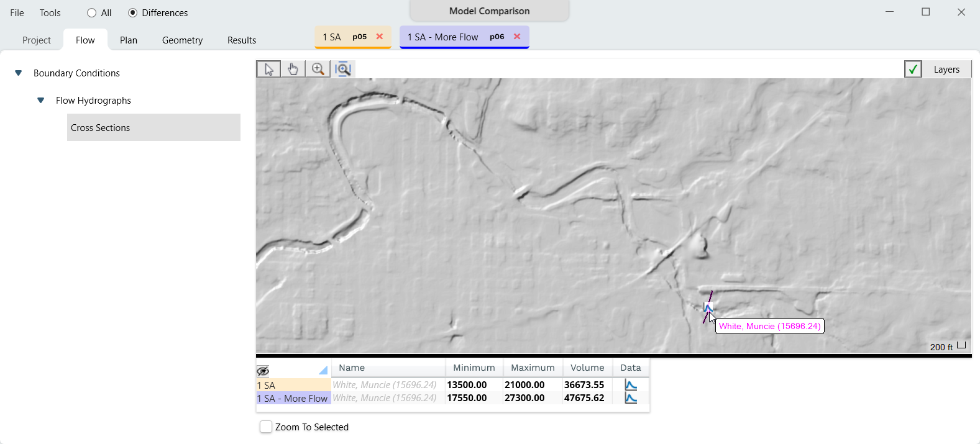Toggle the eye visibility icon in table header
The image size is (980, 444).
[x=263, y=371]
